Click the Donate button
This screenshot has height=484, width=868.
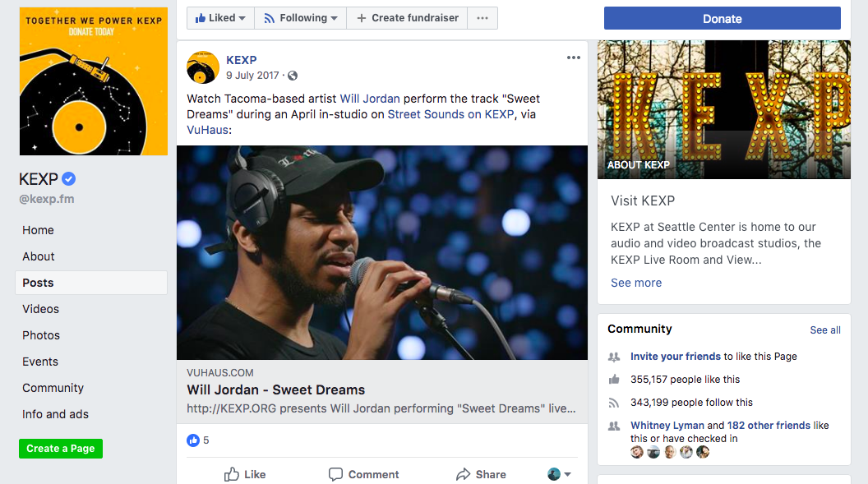click(x=722, y=19)
